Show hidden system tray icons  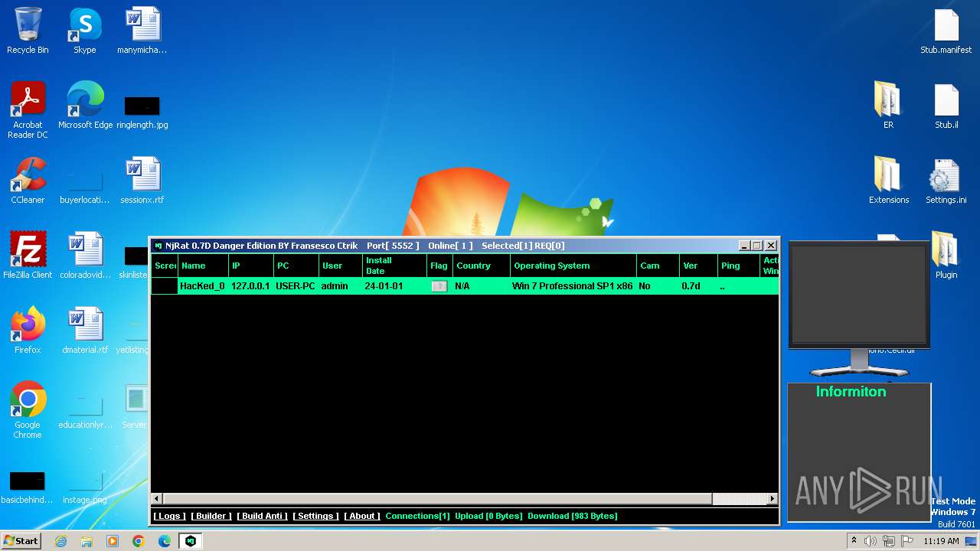(854, 541)
